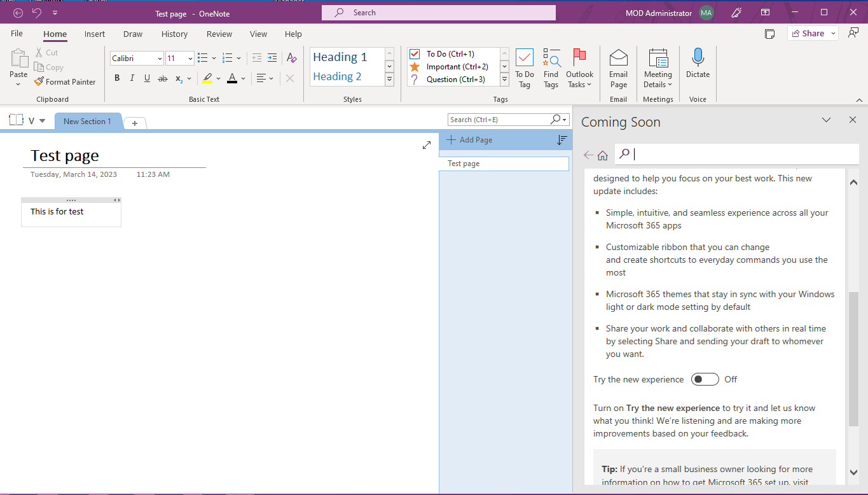Expand the notebook V dropdown

(x=42, y=121)
